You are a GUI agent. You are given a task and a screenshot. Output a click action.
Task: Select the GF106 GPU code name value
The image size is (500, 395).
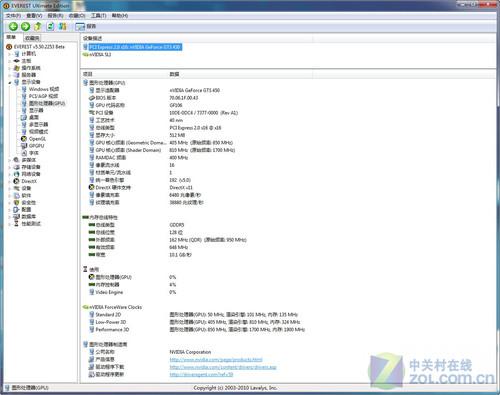[x=176, y=105]
